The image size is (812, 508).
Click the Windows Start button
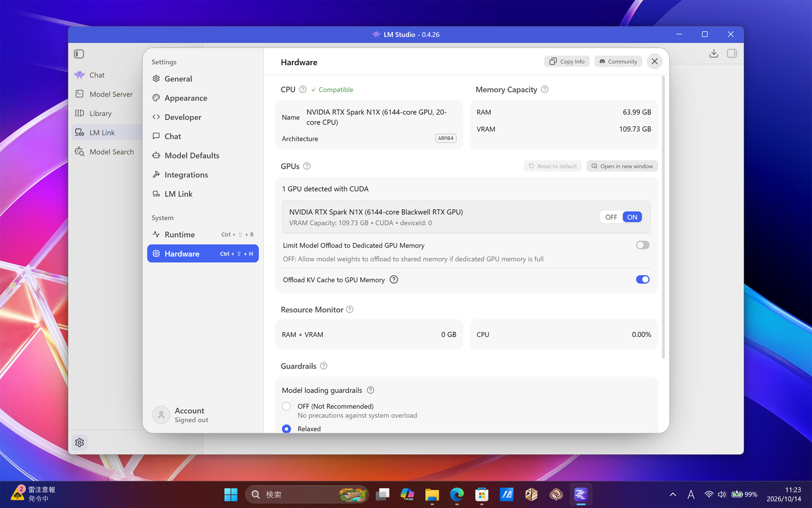(x=231, y=494)
